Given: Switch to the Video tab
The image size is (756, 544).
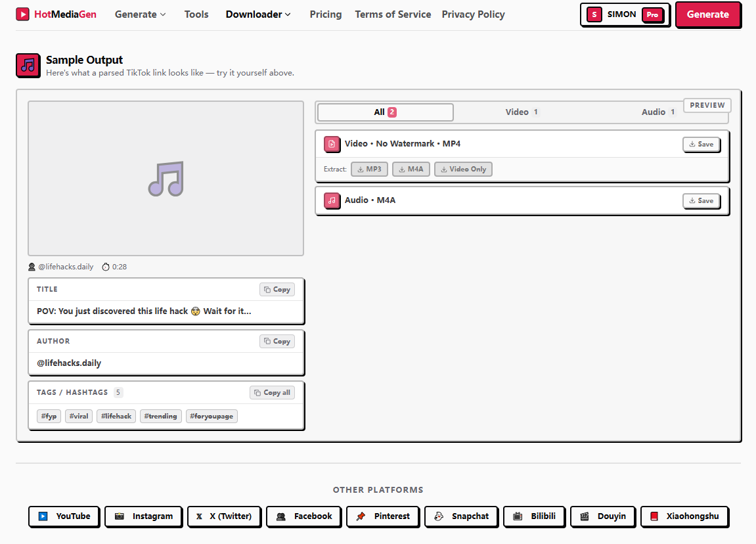Looking at the screenshot, I should (522, 112).
